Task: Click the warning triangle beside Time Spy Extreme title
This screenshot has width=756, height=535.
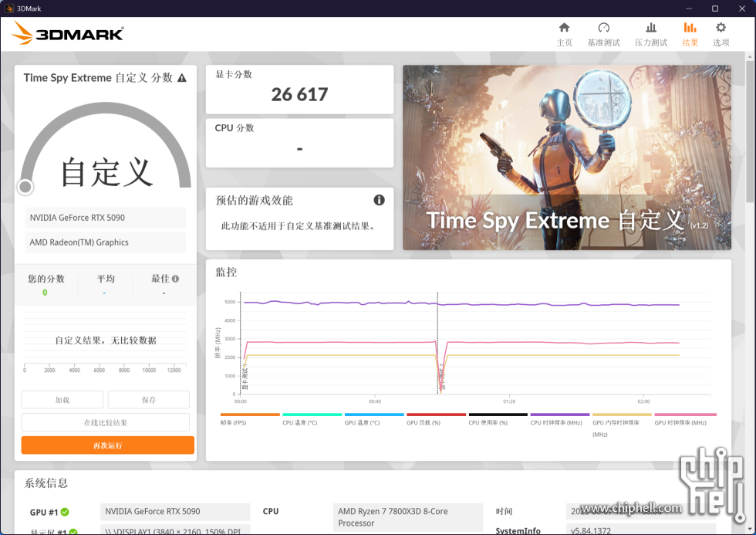Action: [182, 78]
